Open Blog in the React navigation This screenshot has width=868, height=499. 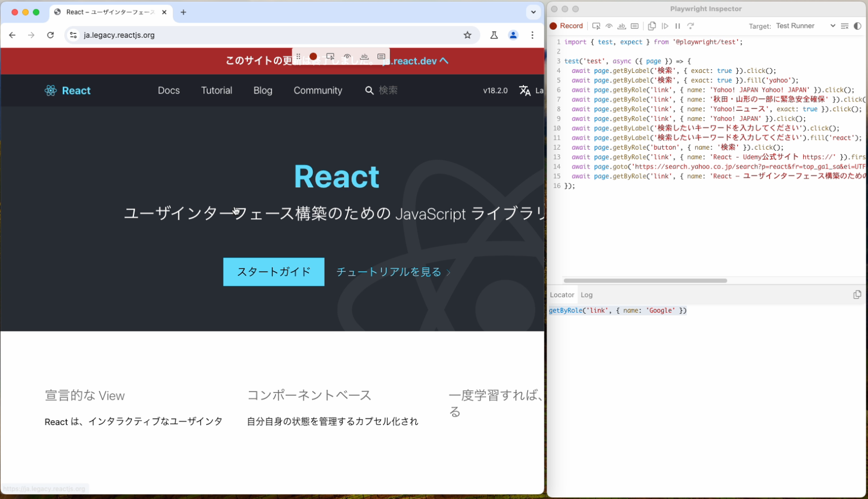(263, 91)
